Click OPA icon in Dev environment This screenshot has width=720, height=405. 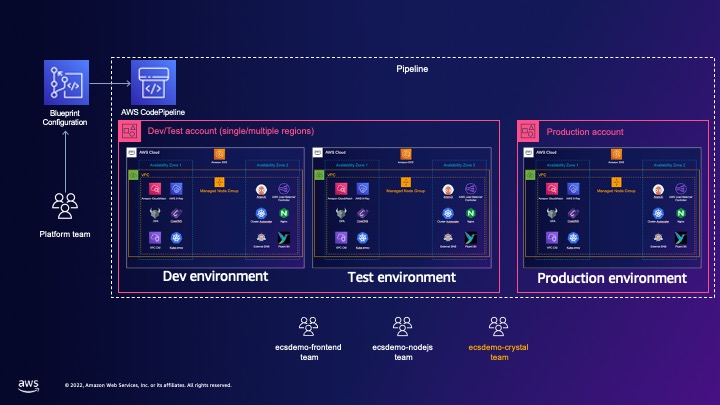[155, 213]
